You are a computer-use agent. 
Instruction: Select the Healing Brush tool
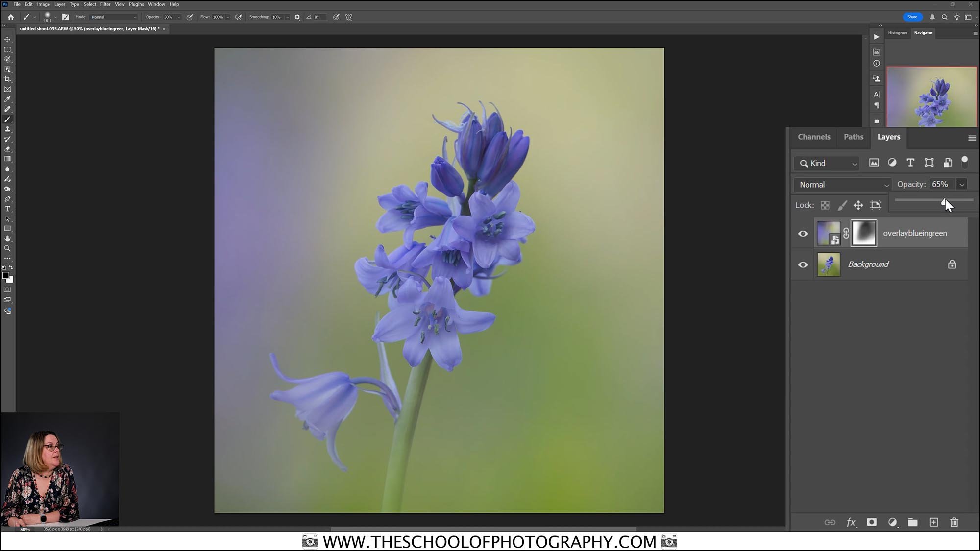[7, 109]
